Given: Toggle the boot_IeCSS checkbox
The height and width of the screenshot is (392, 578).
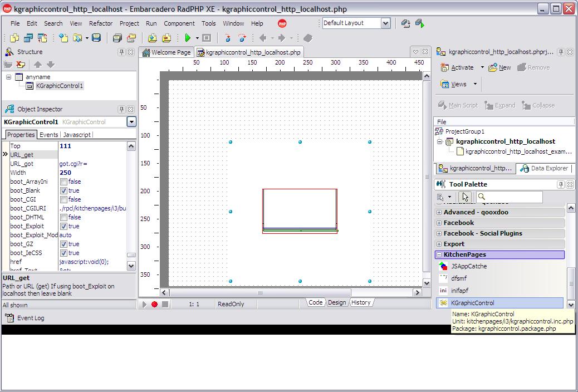Looking at the screenshot, I should click(64, 253).
